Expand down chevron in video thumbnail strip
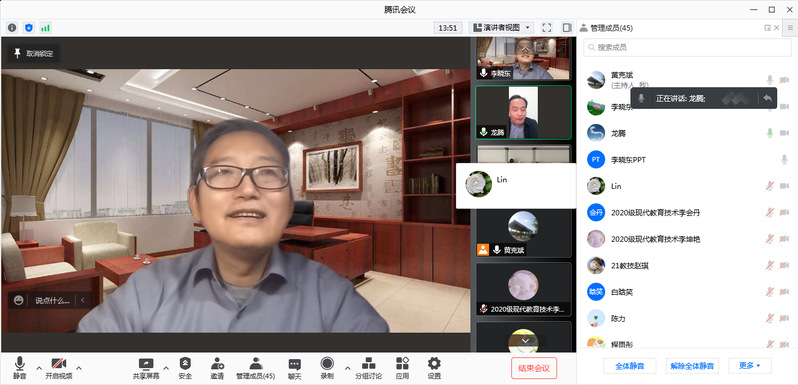Screen dimensions: 798x385 pos(526,340)
